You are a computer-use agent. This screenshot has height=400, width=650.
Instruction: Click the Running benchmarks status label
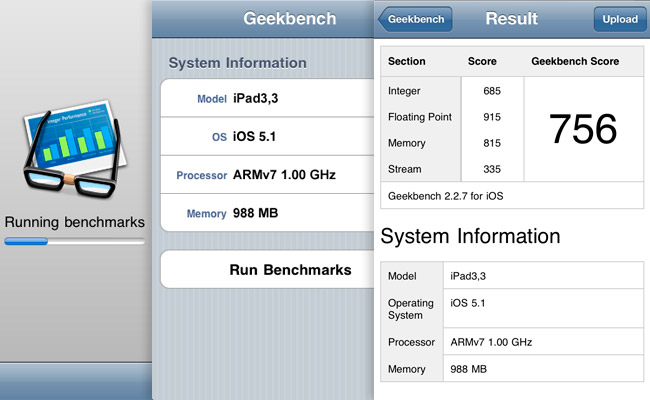coord(74,222)
